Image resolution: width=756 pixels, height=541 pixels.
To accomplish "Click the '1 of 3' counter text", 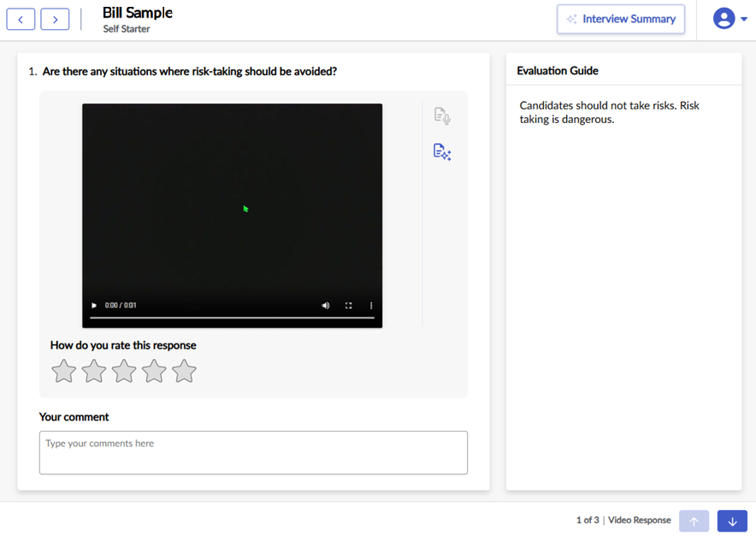I will click(588, 520).
